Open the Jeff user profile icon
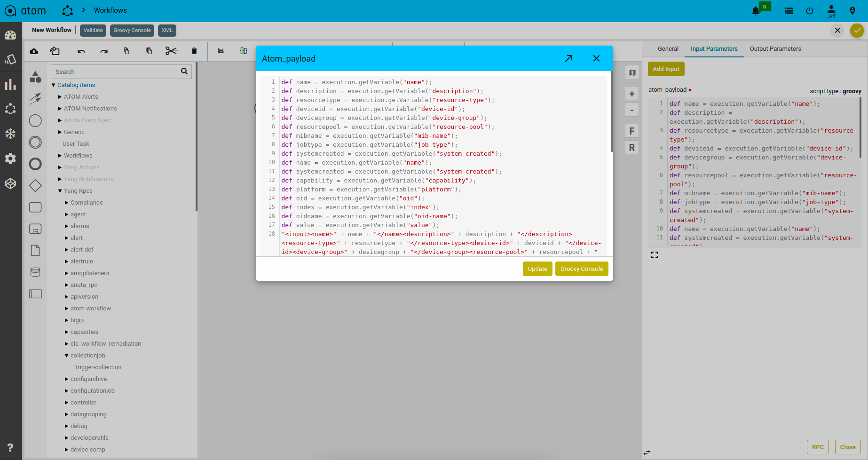Viewport: 868px width, 460px height. coord(831,11)
